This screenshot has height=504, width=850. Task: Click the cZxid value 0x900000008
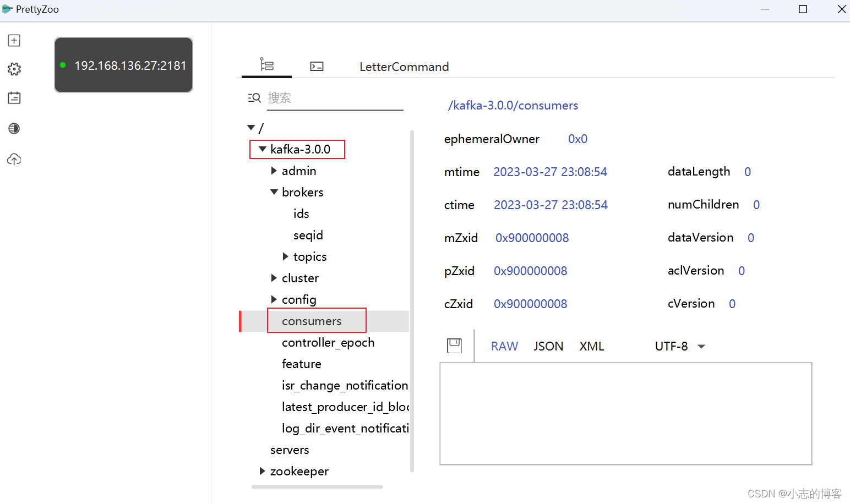click(531, 304)
